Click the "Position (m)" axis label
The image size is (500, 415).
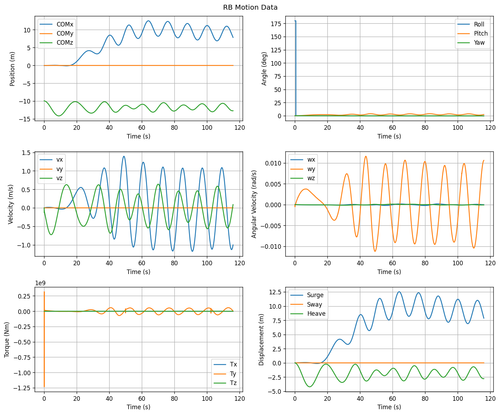[12, 68]
